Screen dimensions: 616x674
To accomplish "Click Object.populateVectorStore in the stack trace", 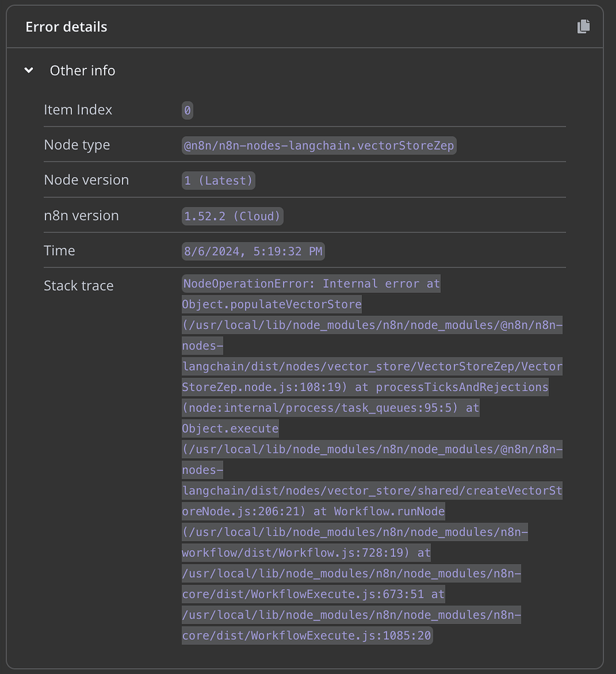I will coord(272,304).
